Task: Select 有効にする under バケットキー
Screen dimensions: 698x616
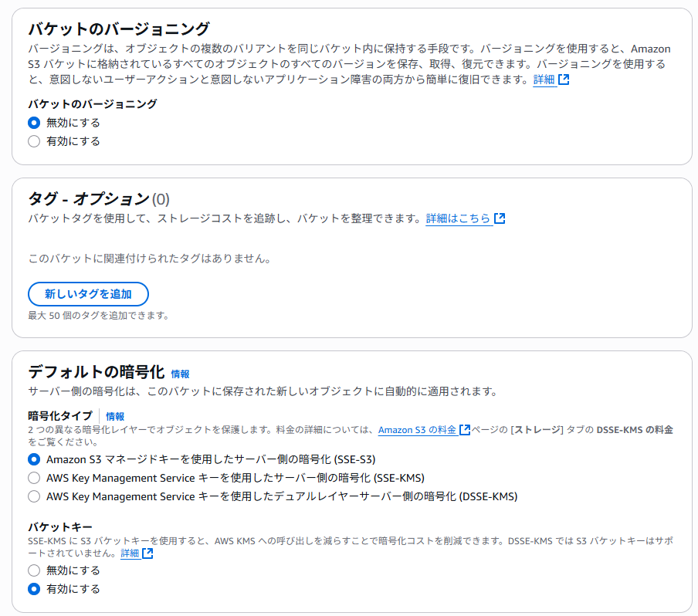Action: pyautogui.click(x=34, y=589)
